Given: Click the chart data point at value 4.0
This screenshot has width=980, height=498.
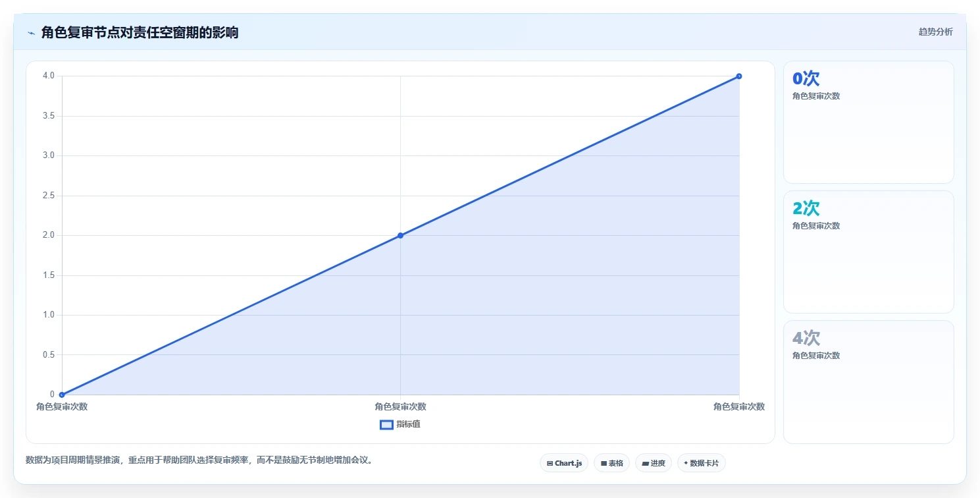Looking at the screenshot, I should pos(739,76).
